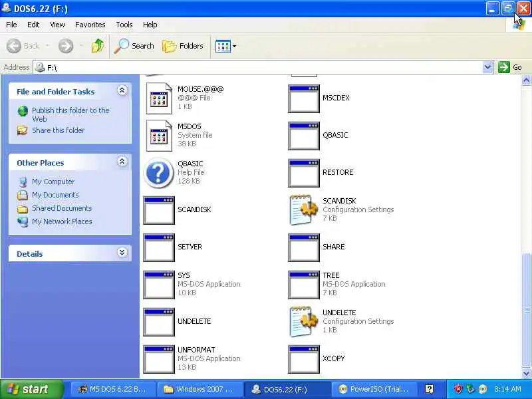Collapse the Other Places panel
Image resolution: width=532 pixels, height=399 pixels.
click(122, 162)
